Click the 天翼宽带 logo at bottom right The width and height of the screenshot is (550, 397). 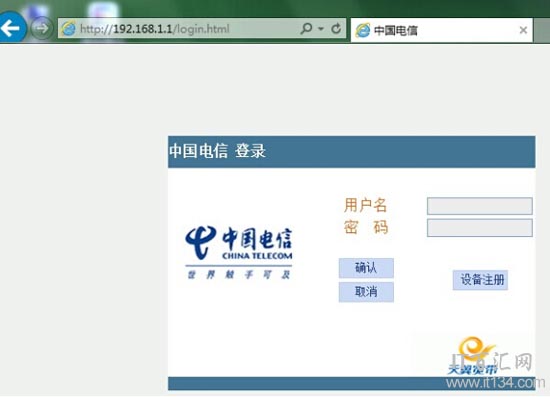point(472,356)
